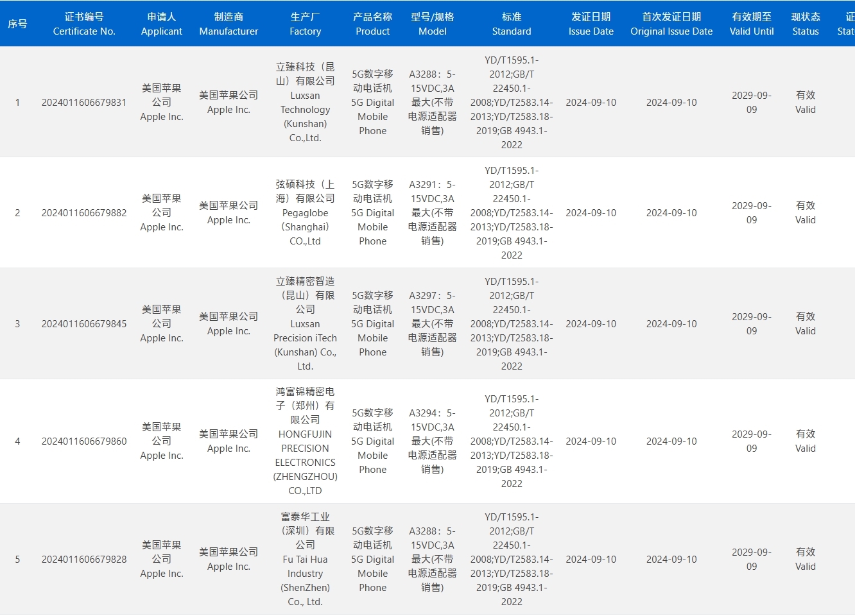The height and width of the screenshot is (616, 855).
Task: Click the Product column header
Action: [373, 24]
